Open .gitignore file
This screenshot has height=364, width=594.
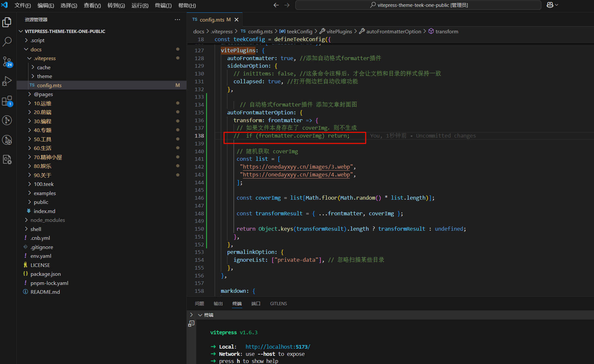pos(101,247)
